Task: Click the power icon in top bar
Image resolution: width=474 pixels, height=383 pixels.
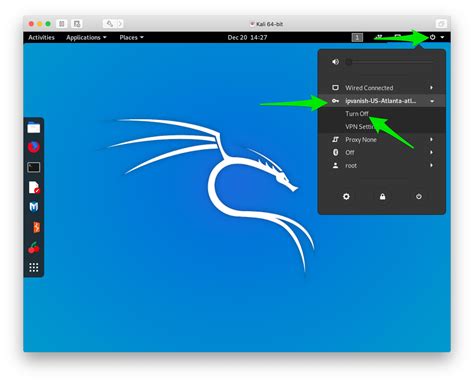Action: pyautogui.click(x=432, y=37)
